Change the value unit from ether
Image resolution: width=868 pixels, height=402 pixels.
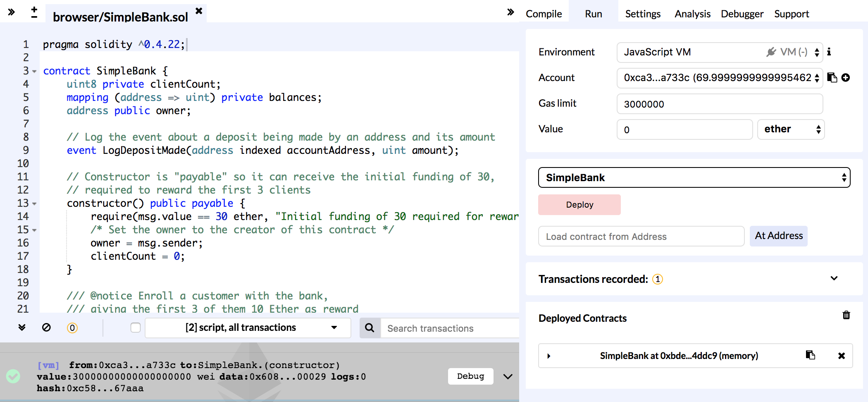[790, 129]
